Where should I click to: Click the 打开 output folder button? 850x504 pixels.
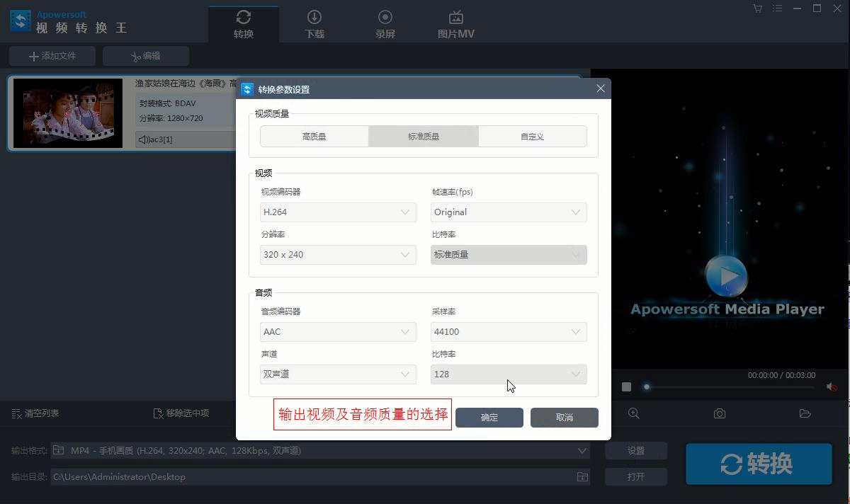636,477
